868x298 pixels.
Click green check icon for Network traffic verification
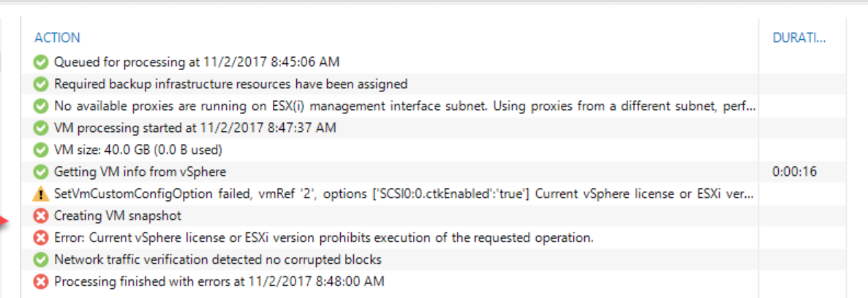41,260
